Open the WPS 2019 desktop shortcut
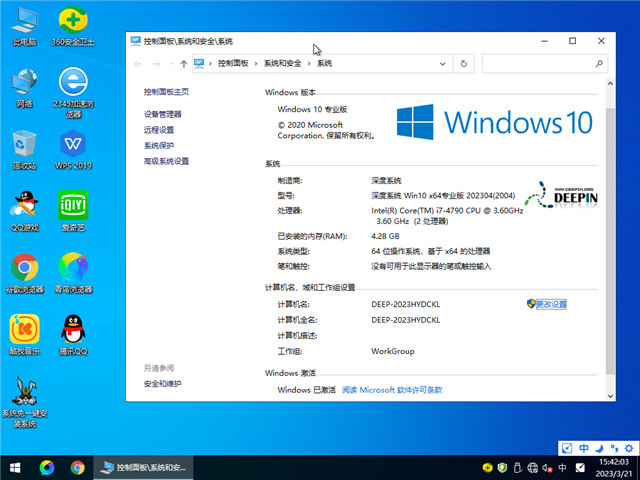640x480 pixels. coord(72,144)
